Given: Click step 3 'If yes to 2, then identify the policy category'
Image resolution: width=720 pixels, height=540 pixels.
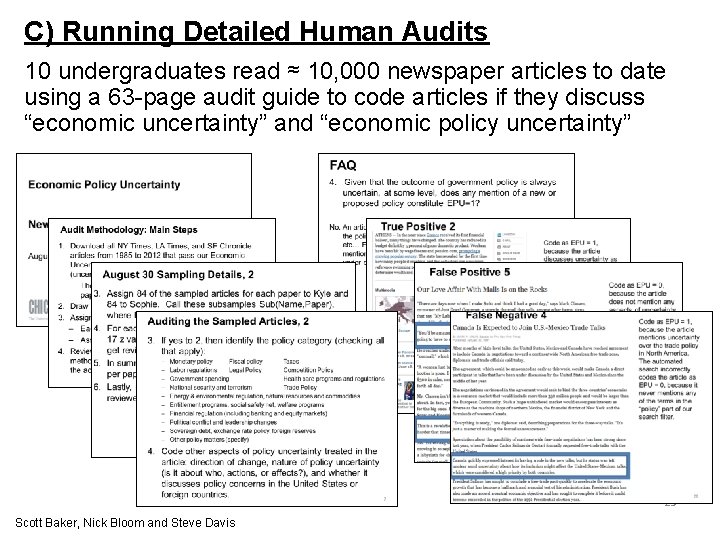Looking at the screenshot, I should point(266,346).
